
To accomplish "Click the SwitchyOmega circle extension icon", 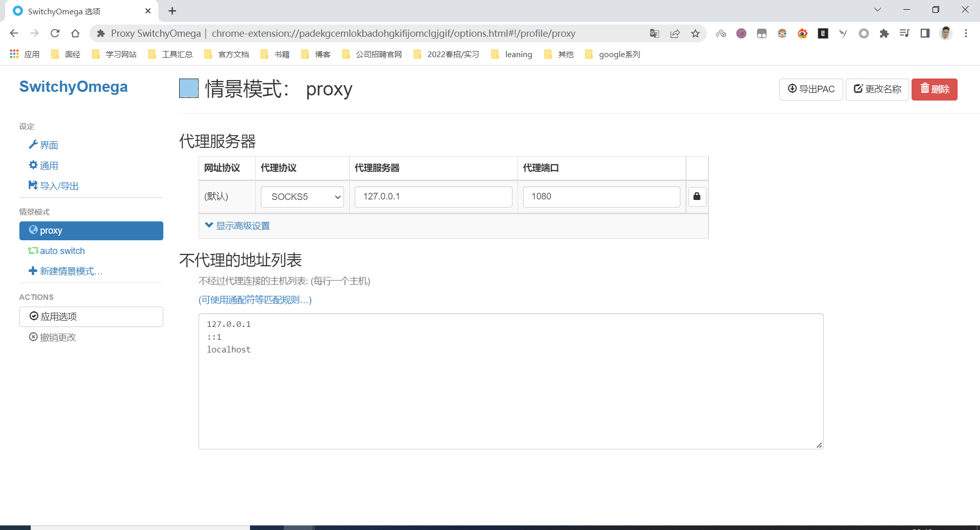I will pyautogui.click(x=864, y=34).
